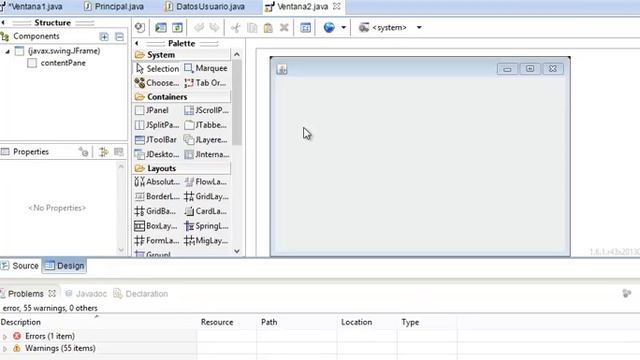Choose GridLayout from palette

pyautogui.click(x=206, y=196)
